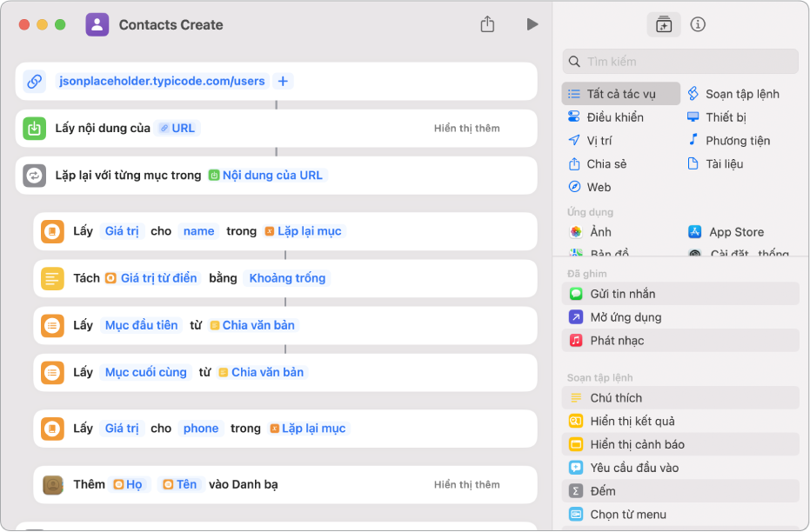The height and width of the screenshot is (532, 810).
Task: Select the URL variable token
Action: point(177,128)
